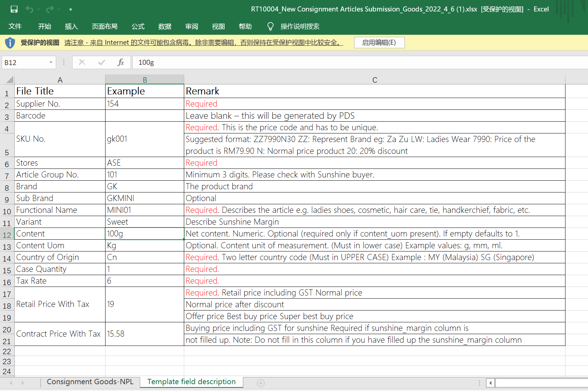
Task: Open the Customize Quick Access Toolbar dropdown
Action: (x=70, y=9)
